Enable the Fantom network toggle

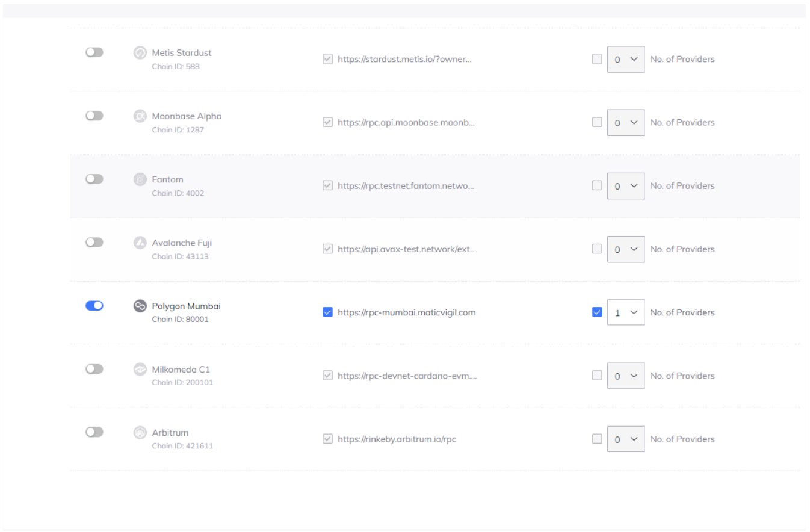[x=94, y=179]
